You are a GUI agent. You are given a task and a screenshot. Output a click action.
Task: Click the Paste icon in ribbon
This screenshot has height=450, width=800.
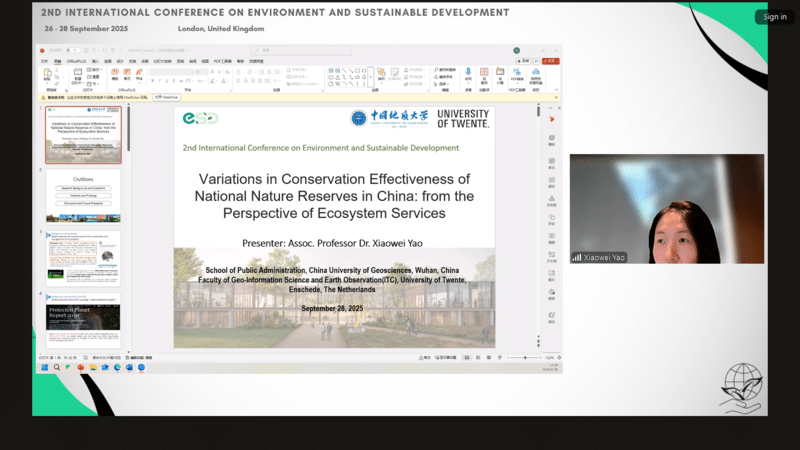tap(48, 75)
